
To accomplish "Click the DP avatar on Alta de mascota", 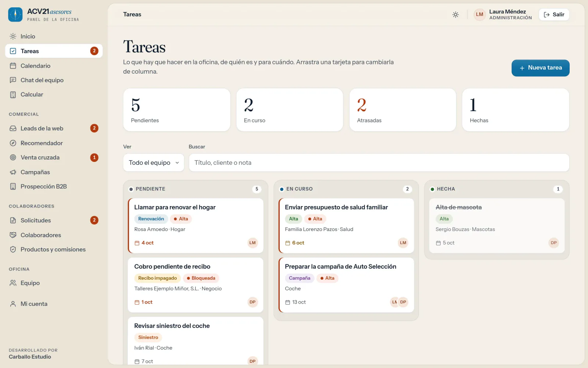I will [553, 243].
